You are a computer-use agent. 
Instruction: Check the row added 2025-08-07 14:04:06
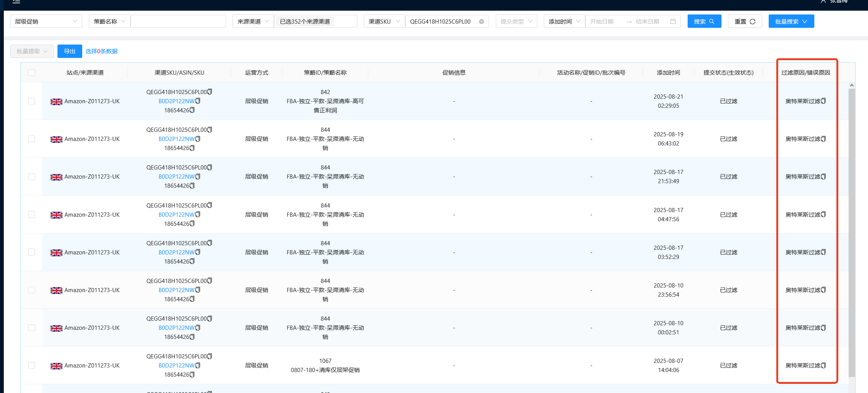32,365
